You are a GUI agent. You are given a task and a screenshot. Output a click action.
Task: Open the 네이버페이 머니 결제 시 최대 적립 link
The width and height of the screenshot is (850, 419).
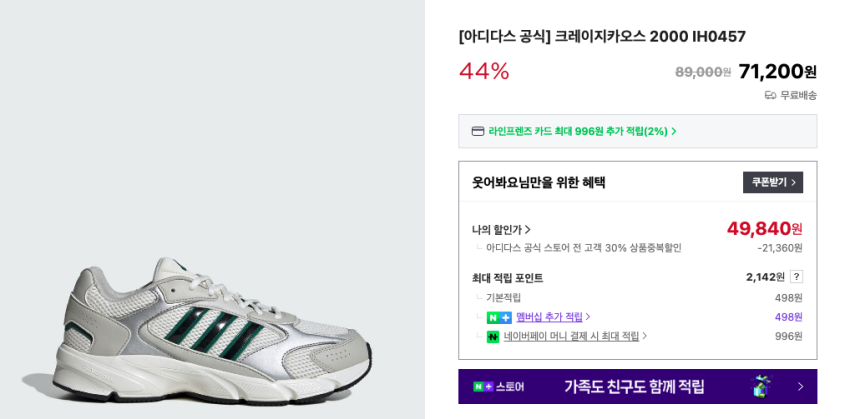571,337
